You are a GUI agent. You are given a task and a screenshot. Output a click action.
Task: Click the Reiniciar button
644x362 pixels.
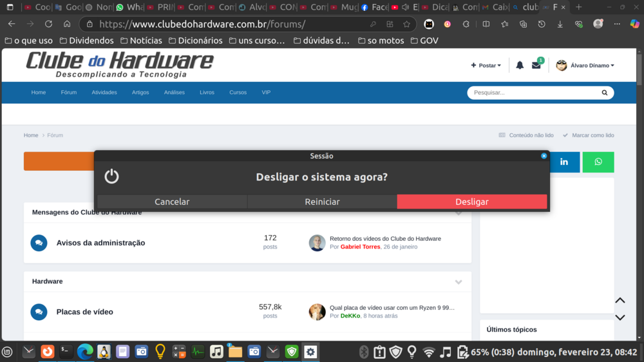coord(322,202)
